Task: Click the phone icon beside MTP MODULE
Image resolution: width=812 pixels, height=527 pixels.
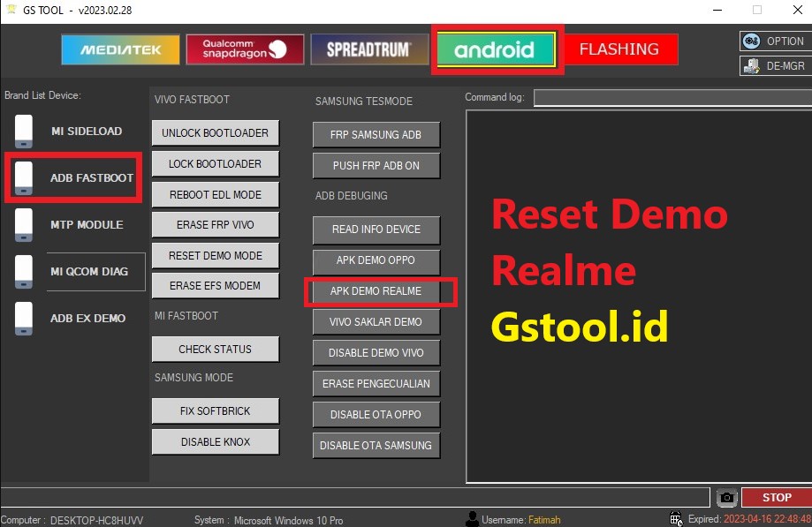Action: coord(24,225)
